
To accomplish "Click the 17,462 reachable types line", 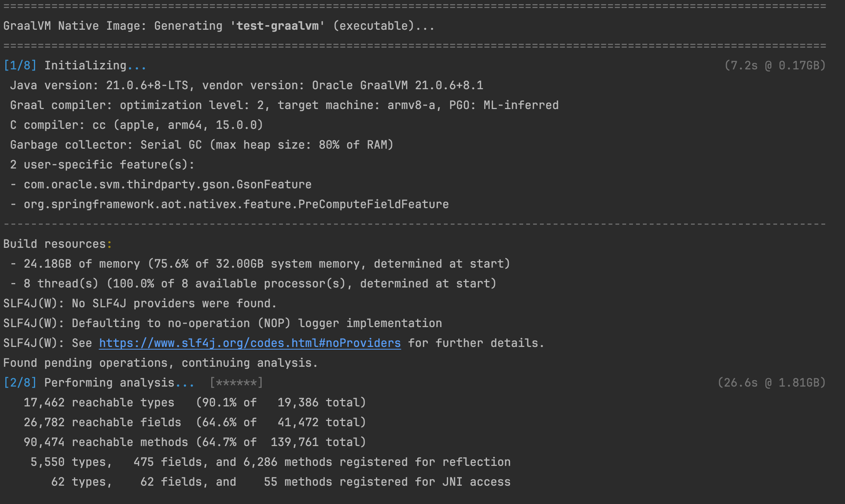I will pyautogui.click(x=194, y=403).
